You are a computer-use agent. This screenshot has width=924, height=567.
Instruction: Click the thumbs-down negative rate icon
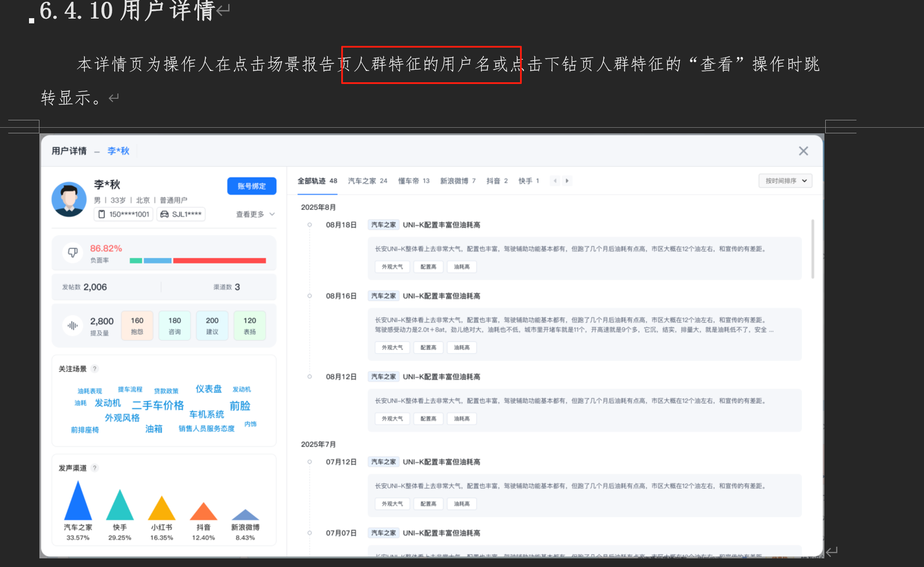pos(73,252)
